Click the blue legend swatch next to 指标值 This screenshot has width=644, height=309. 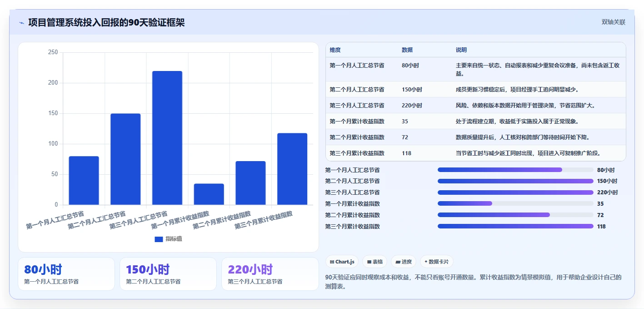click(x=159, y=239)
